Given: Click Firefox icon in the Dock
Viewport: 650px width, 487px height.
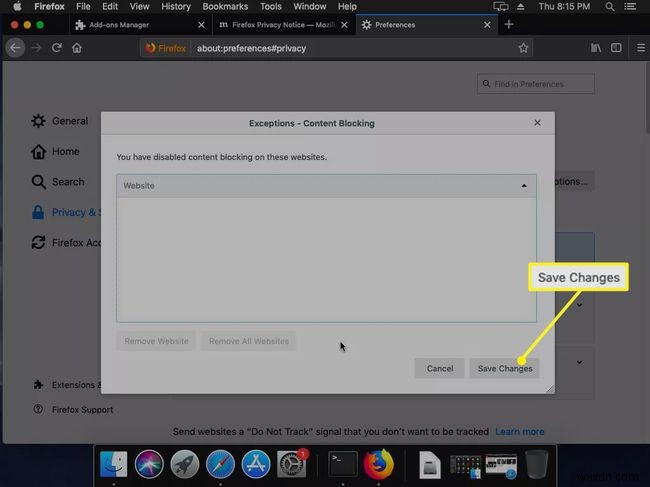Looking at the screenshot, I should [378, 464].
